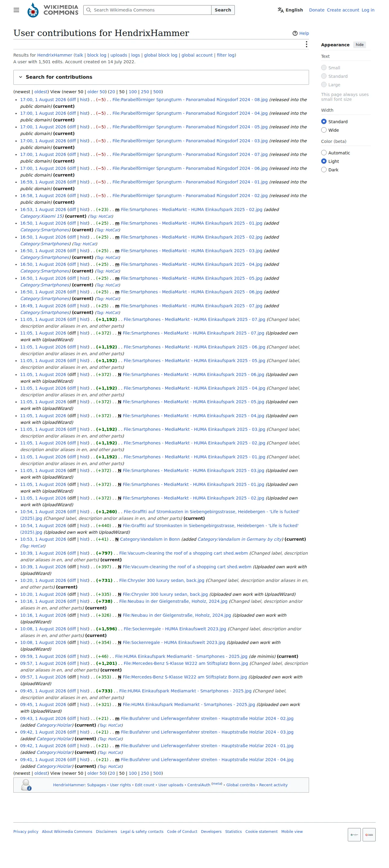Open the uploads link in header line
389x868 pixels.
click(x=119, y=55)
